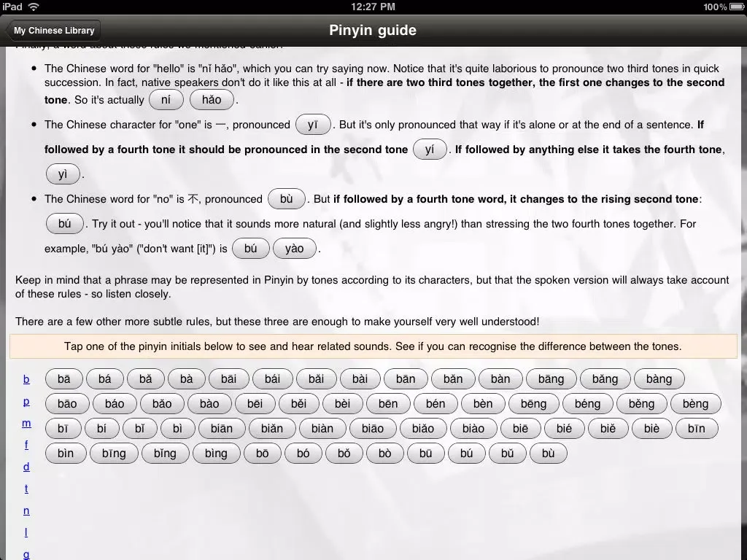747x560 pixels.
Task: Hear the 'bàn' syllable
Action: tap(500, 378)
